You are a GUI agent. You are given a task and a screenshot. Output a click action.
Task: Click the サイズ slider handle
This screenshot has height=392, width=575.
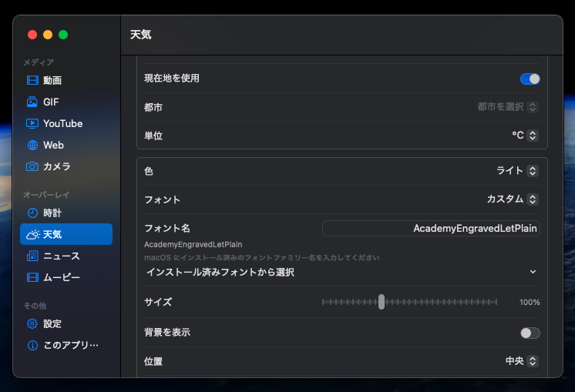point(382,302)
